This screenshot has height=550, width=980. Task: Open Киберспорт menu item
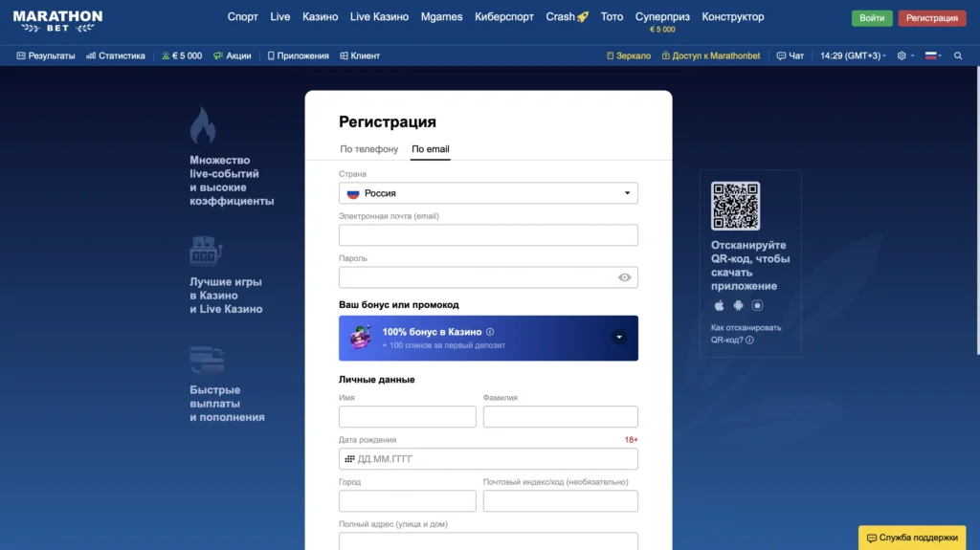[x=503, y=17]
